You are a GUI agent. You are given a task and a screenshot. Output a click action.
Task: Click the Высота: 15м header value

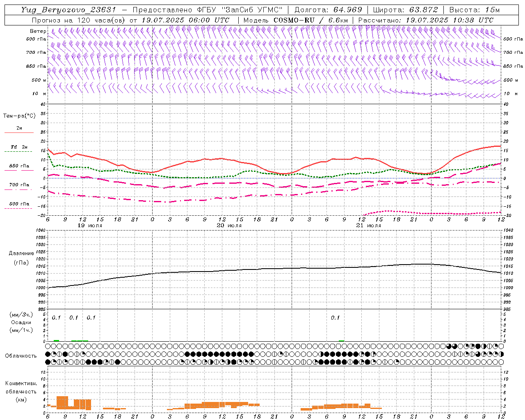pyautogui.click(x=474, y=10)
